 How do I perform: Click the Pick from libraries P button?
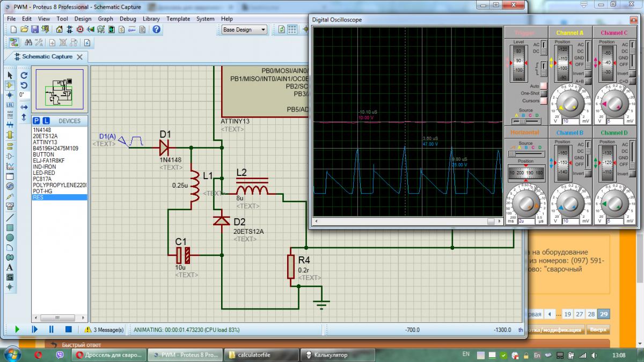point(36,121)
